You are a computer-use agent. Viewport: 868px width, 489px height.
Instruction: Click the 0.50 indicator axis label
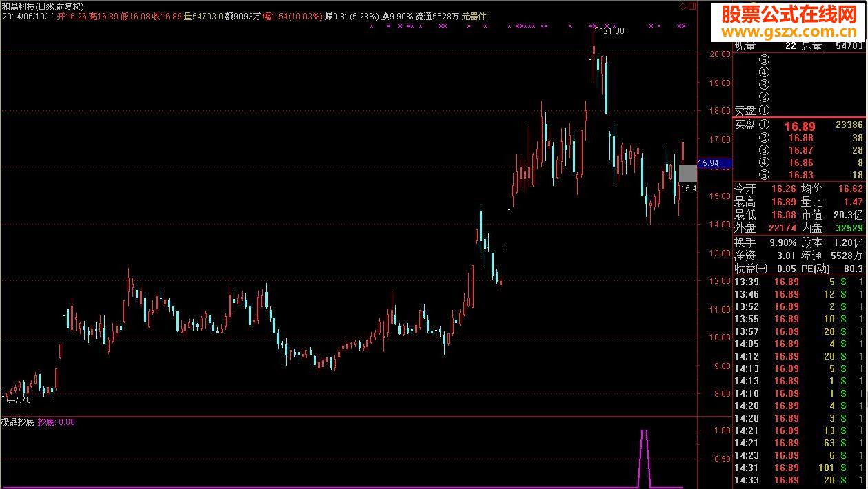(722, 459)
